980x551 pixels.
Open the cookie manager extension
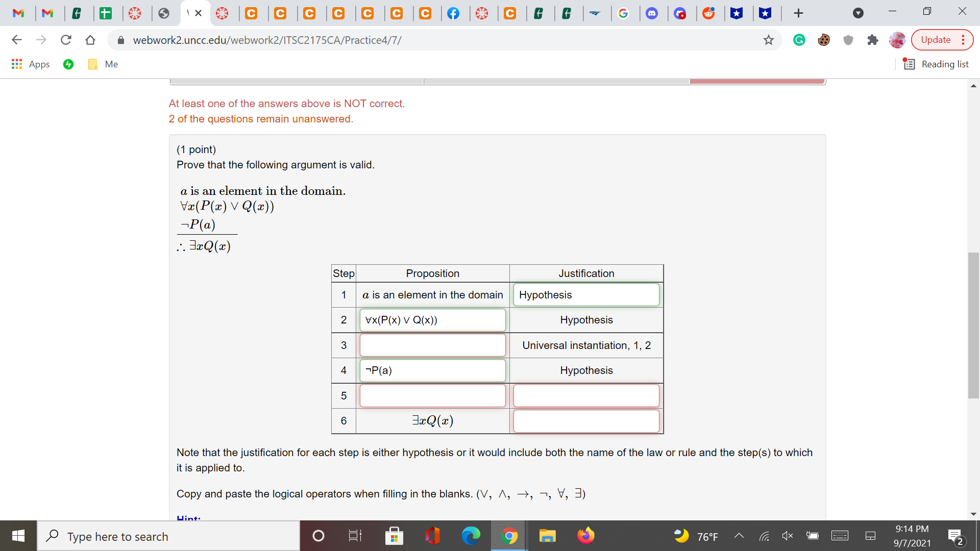point(824,40)
